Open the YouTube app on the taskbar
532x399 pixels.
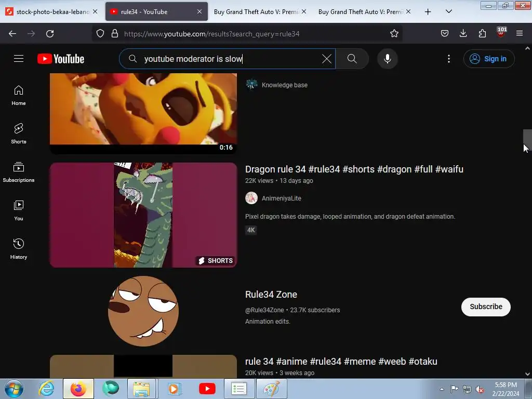point(207,389)
